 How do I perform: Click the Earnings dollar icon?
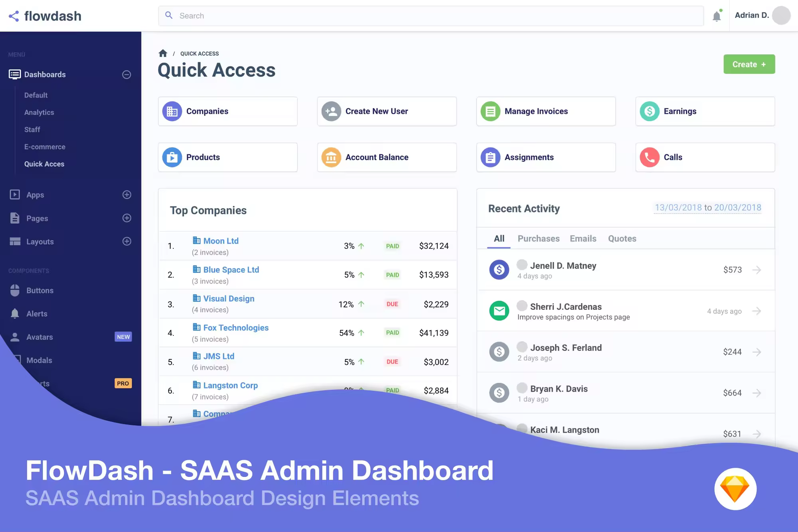point(650,111)
